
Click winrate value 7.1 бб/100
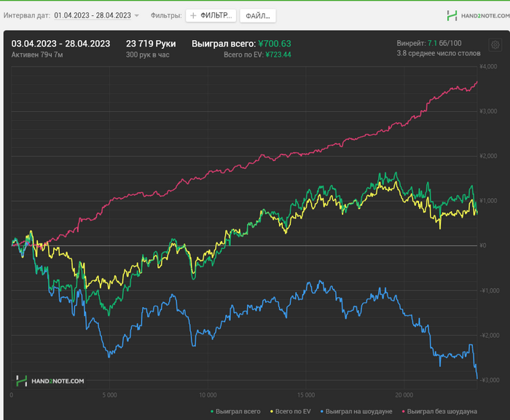coord(444,43)
